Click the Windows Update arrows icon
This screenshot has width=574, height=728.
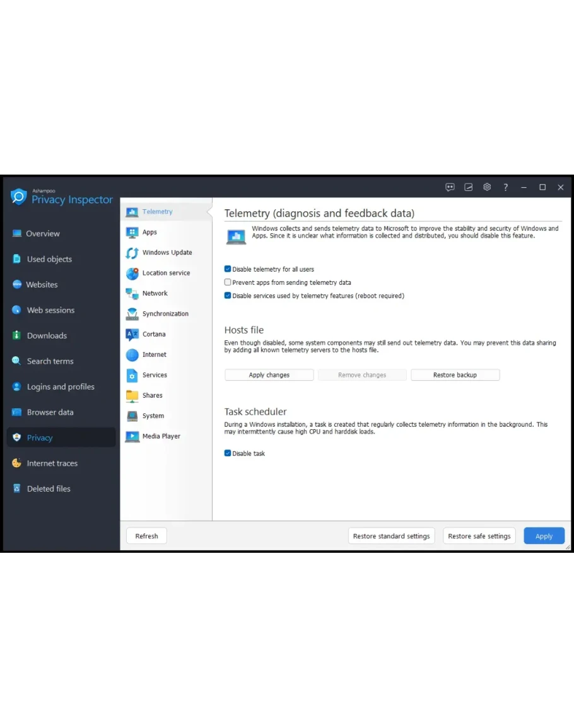pyautogui.click(x=132, y=253)
